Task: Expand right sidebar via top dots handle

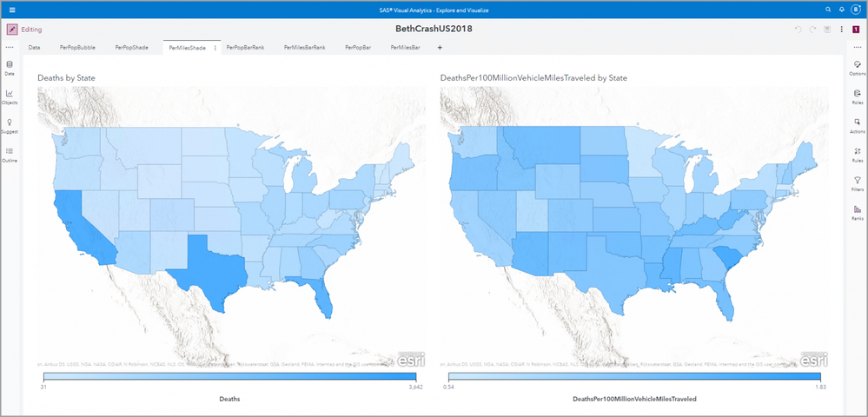Action: (858, 48)
